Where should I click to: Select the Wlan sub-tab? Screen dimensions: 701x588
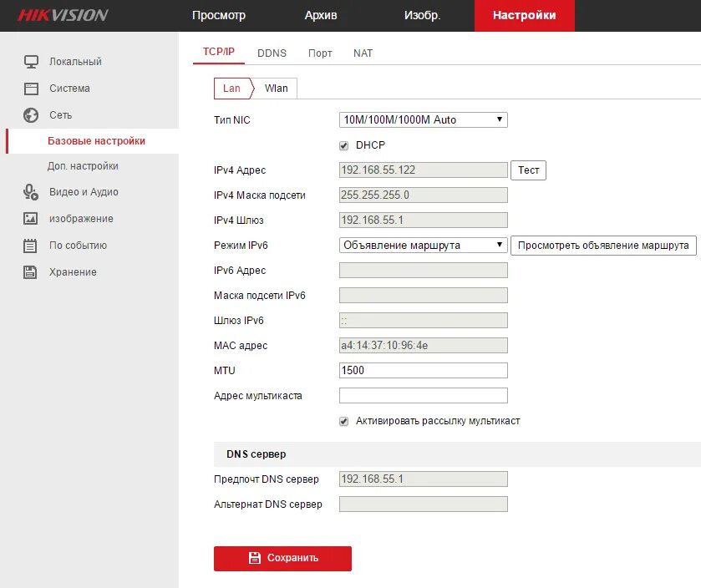pos(277,89)
